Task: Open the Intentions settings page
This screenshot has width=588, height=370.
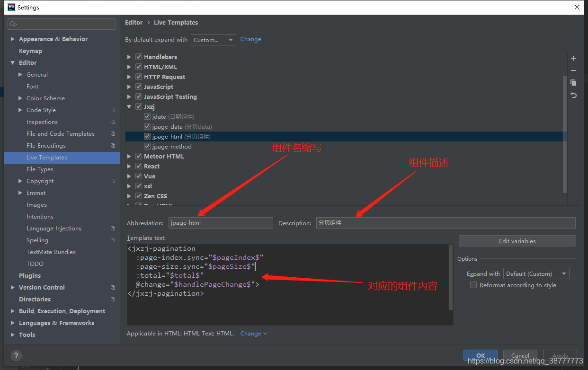Action: (40, 217)
